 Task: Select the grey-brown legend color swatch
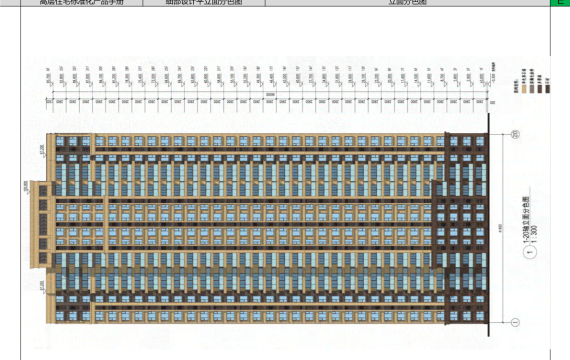point(532,89)
